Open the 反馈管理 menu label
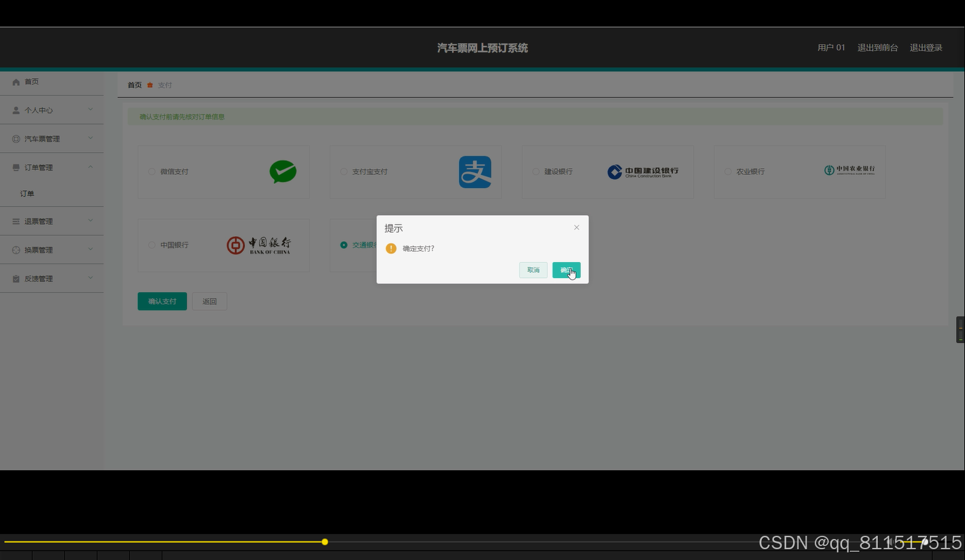Screen dimensions: 965x560 pos(39,279)
